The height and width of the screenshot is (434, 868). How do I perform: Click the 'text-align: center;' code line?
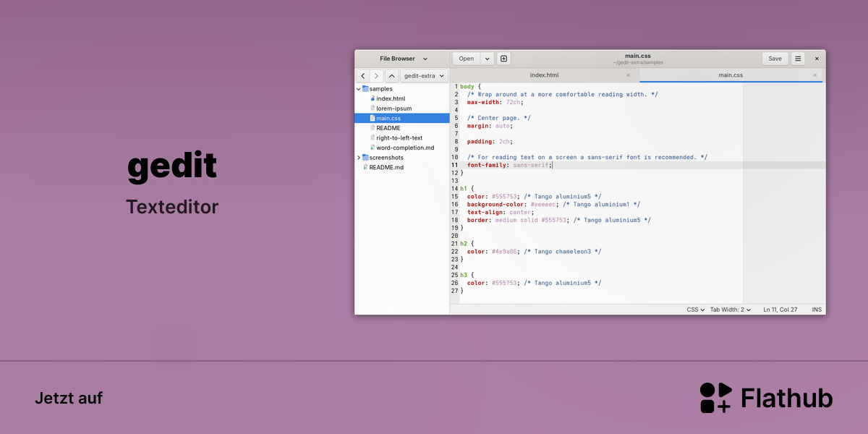pyautogui.click(x=501, y=213)
